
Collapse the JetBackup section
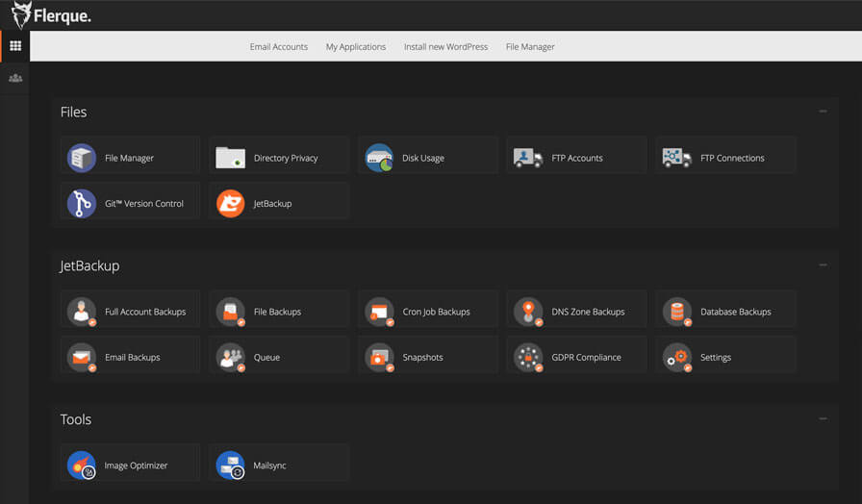click(823, 265)
